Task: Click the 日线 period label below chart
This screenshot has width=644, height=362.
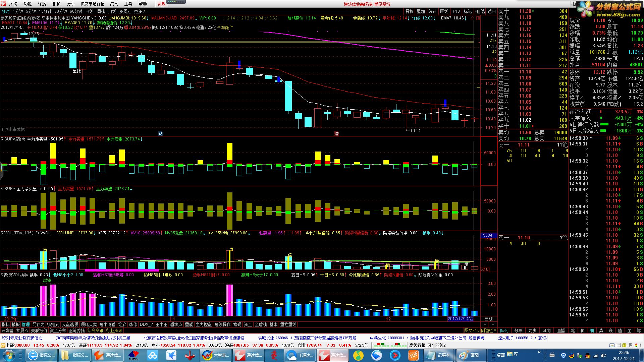Action: click(x=489, y=319)
